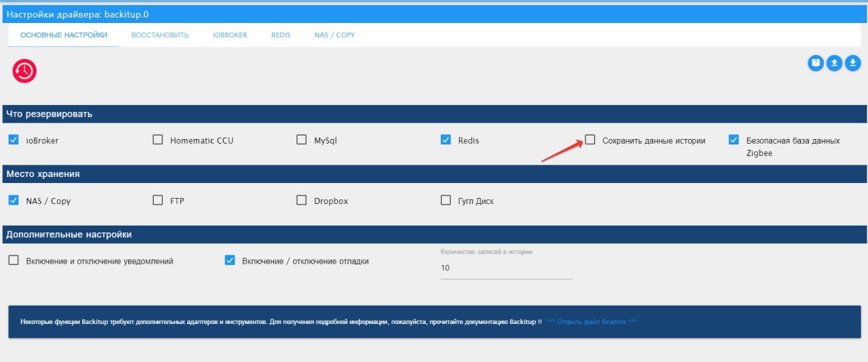Click the help question-mark icon button
The image size is (868, 362).
click(816, 63)
